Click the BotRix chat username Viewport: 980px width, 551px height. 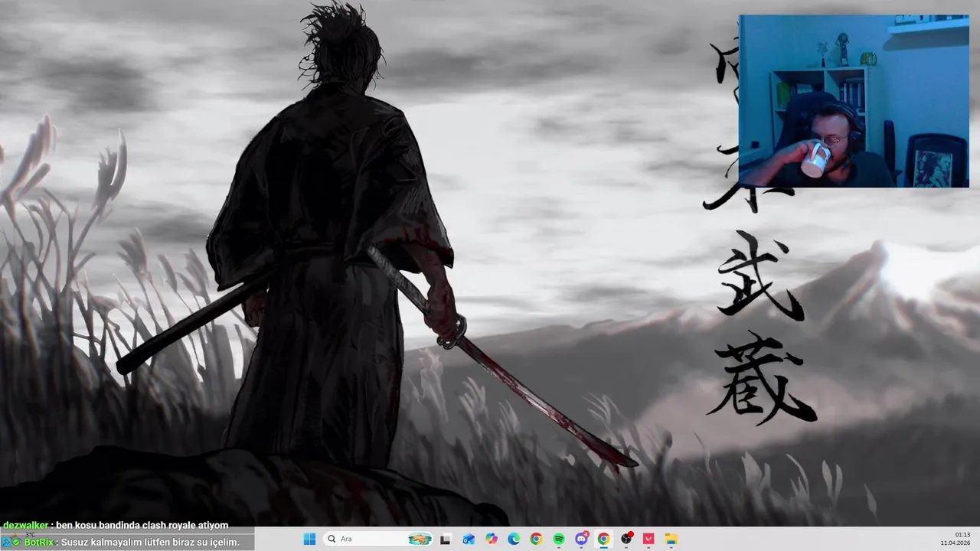(x=39, y=542)
